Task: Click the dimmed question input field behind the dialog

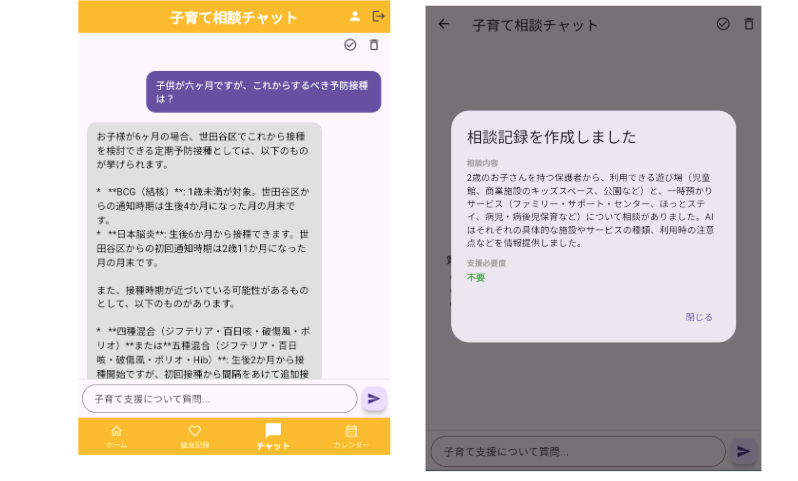Action: tap(577, 452)
